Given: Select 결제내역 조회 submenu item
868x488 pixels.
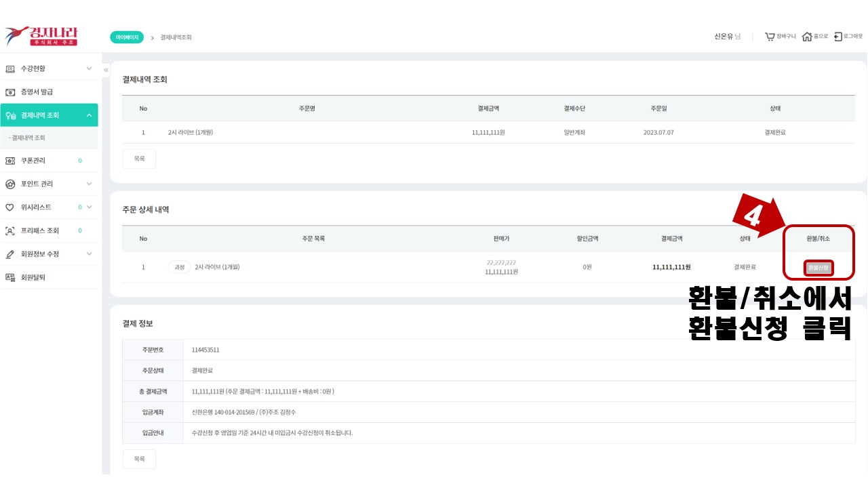Looking at the screenshot, I should [x=28, y=138].
